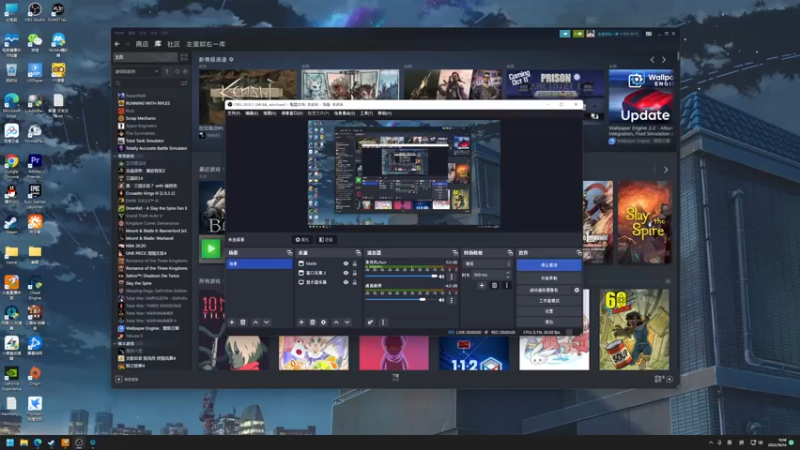Click 开始录制 button in OBS Controls

pyautogui.click(x=549, y=279)
